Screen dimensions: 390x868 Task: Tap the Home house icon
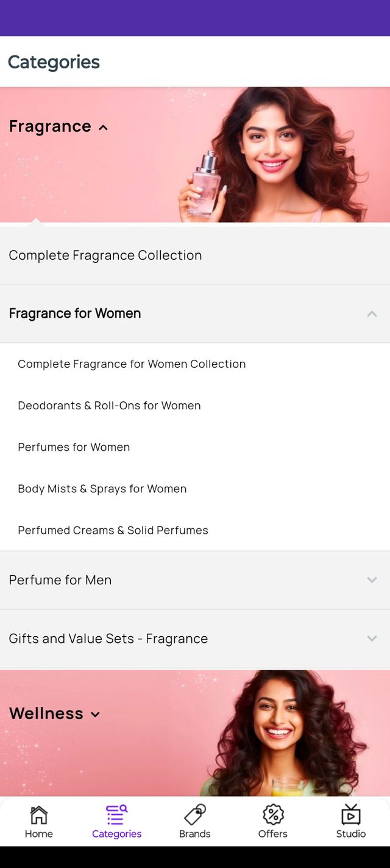tap(39, 814)
